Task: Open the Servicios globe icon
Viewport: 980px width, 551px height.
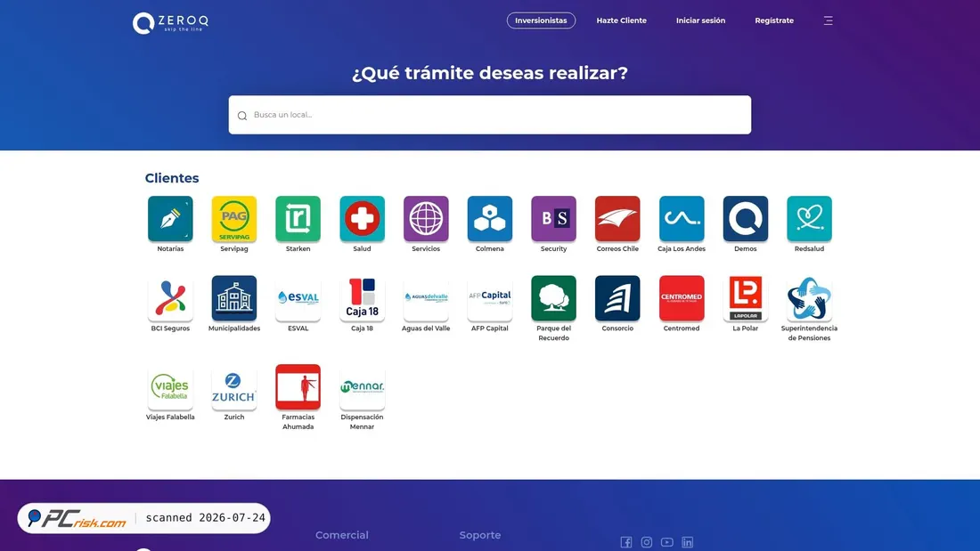Action: click(x=426, y=219)
